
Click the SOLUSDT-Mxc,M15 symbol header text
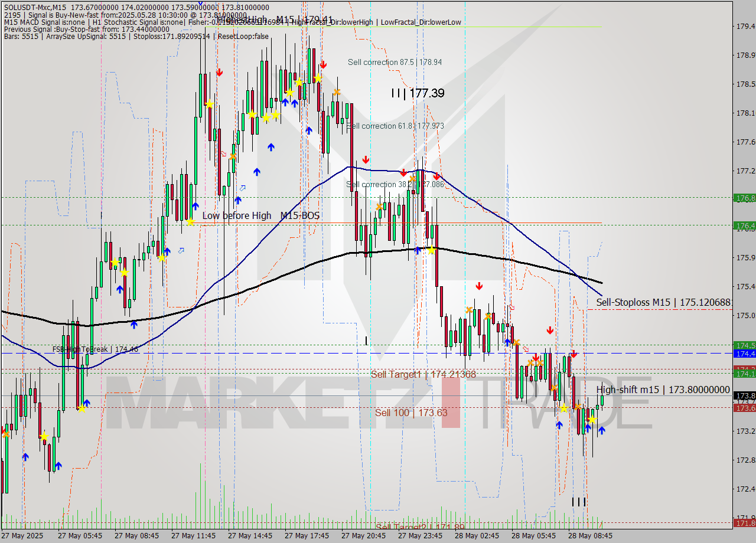click(x=35, y=6)
